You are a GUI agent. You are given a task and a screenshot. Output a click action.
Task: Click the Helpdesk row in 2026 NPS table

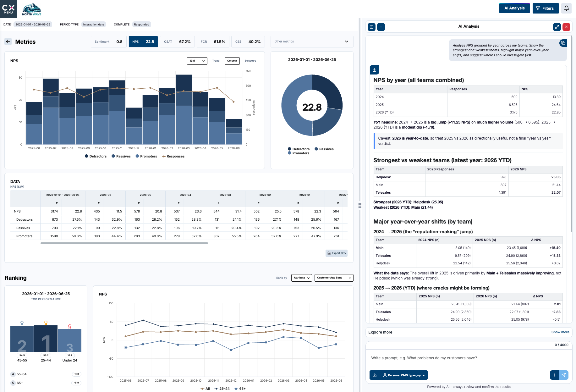pos(468,177)
